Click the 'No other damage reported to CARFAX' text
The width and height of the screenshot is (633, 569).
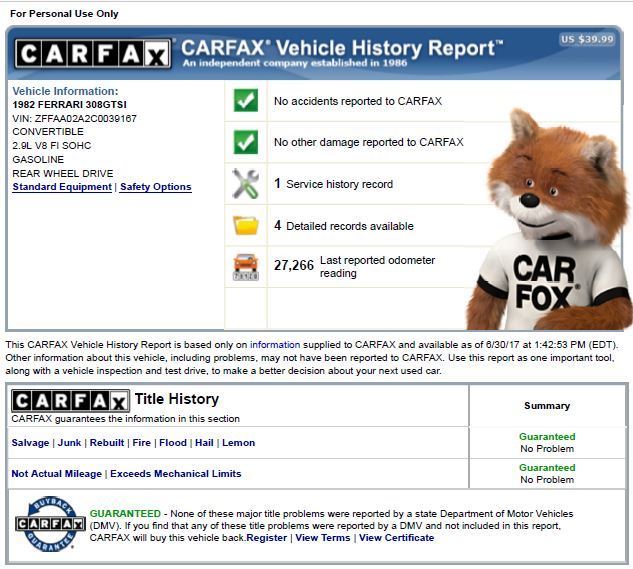[x=369, y=142]
